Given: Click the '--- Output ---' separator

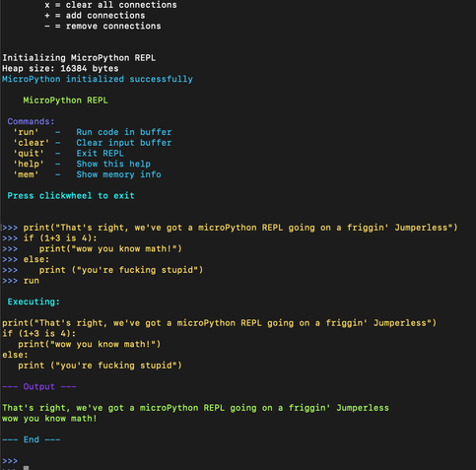Looking at the screenshot, I should [39, 386].
